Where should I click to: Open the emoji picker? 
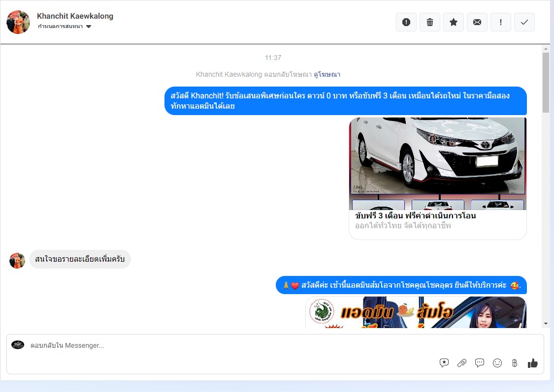coord(497,363)
